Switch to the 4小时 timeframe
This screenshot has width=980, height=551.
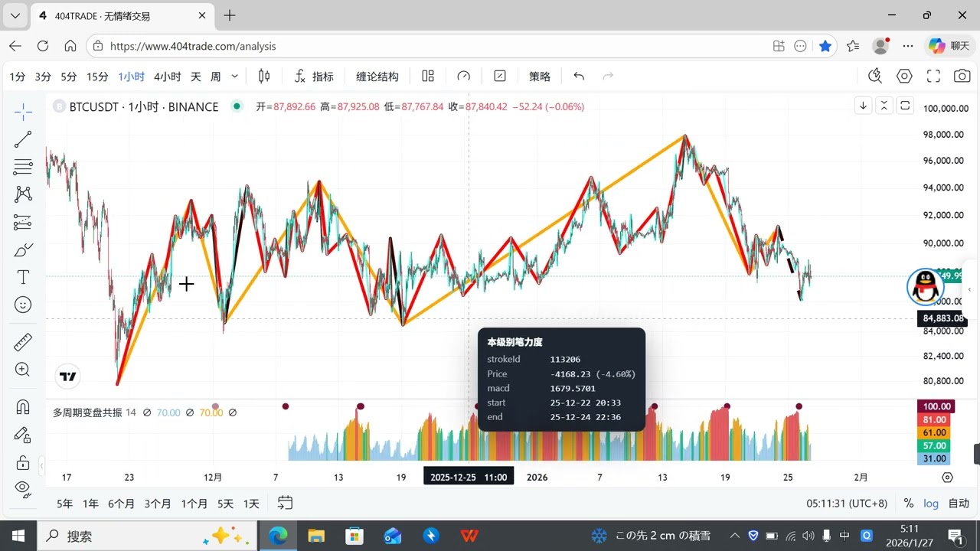coord(168,76)
